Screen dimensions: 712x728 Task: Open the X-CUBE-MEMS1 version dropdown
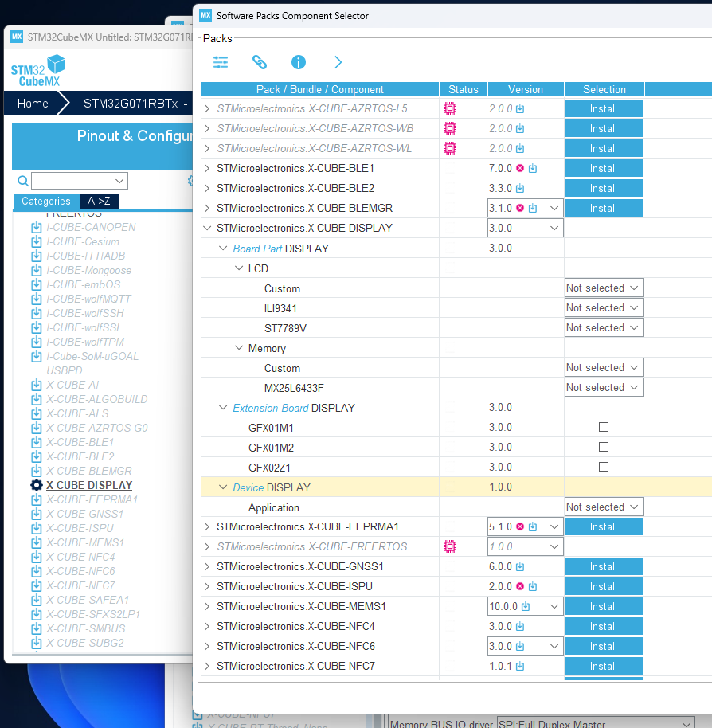coord(526,606)
